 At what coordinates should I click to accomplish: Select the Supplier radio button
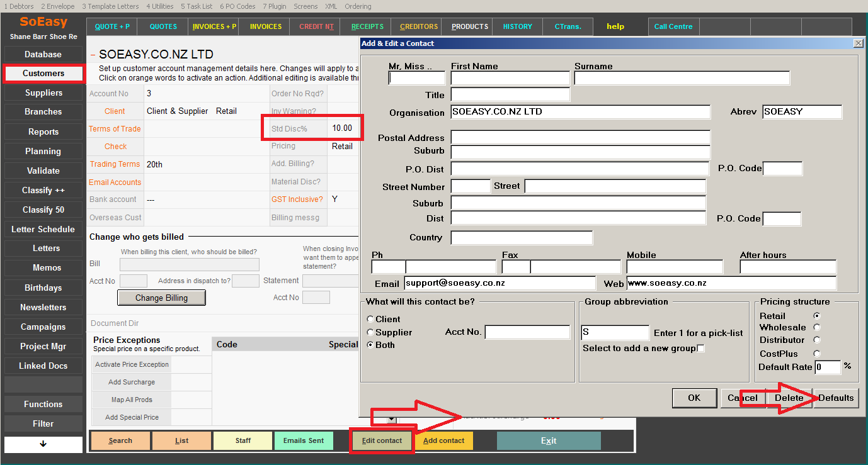click(x=370, y=332)
